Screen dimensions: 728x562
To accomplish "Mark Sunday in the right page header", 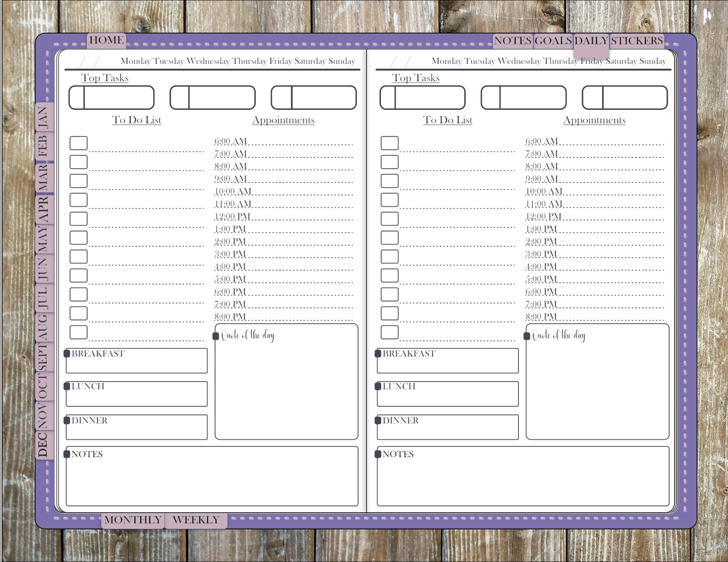I will pos(653,61).
